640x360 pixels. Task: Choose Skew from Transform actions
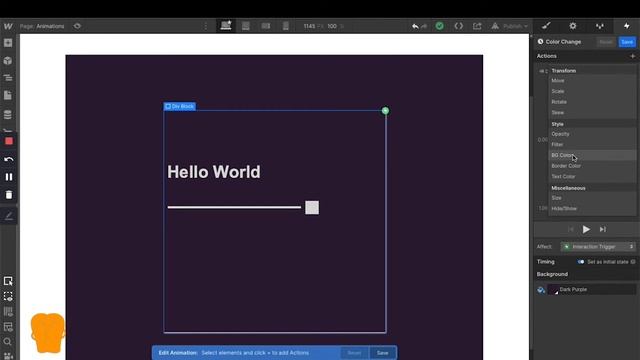592,113
